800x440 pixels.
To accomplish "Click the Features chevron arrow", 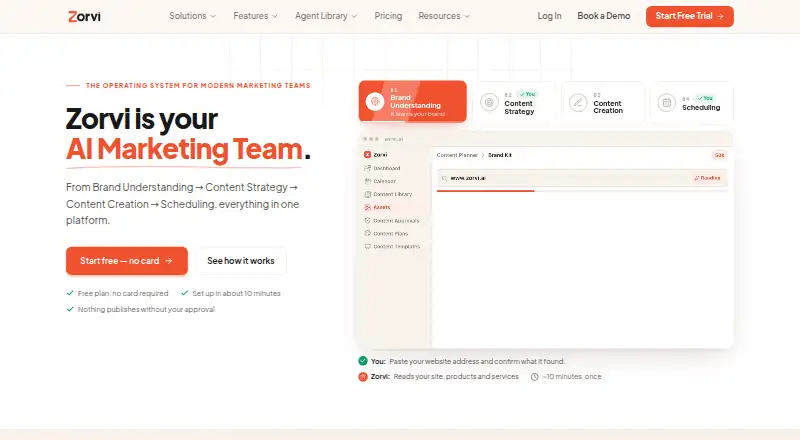I will click(x=274, y=16).
